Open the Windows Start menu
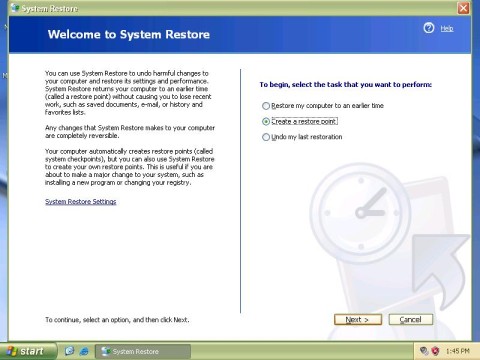 pyautogui.click(x=28, y=351)
